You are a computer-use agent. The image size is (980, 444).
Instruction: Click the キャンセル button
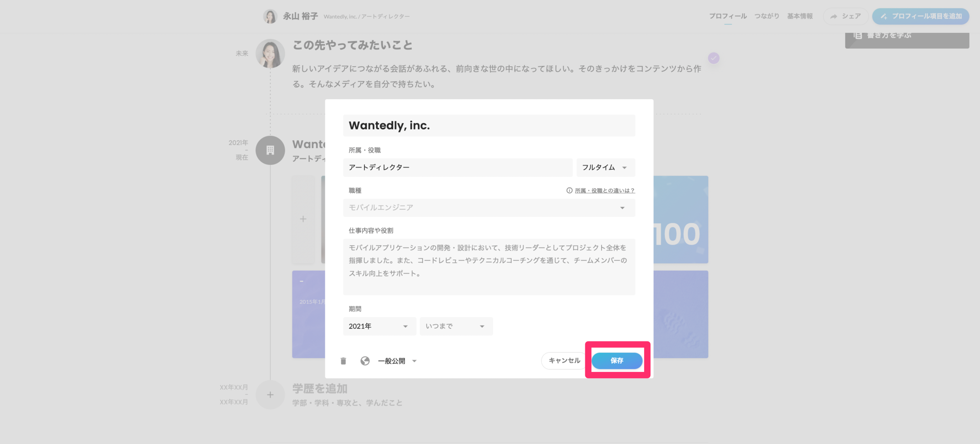[564, 361]
